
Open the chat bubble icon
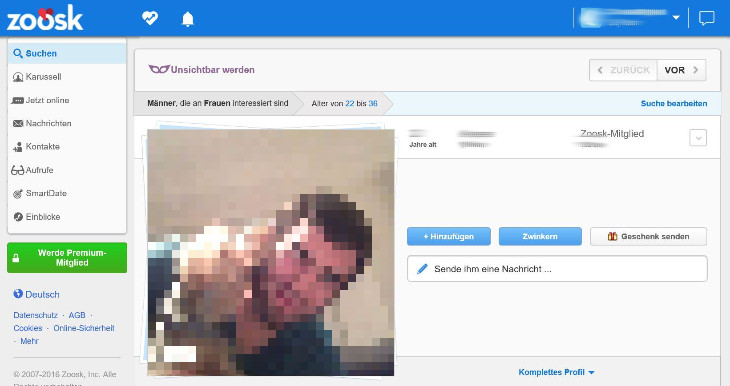tap(706, 18)
